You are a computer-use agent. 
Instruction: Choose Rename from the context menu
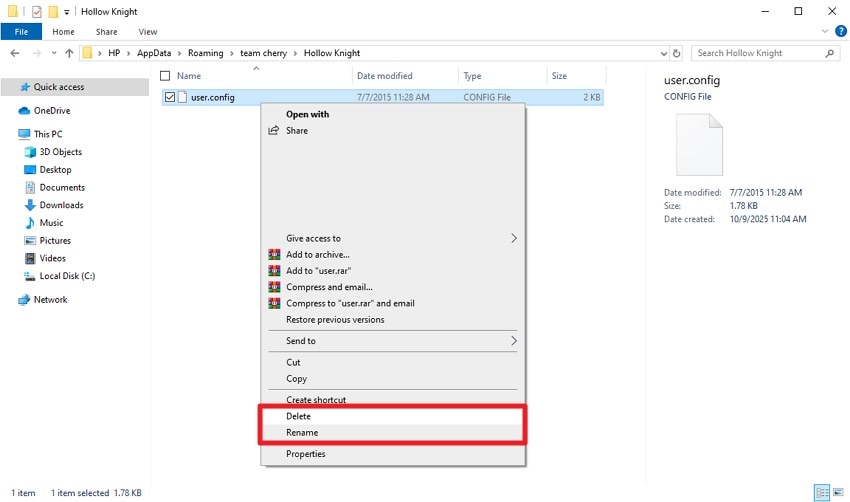click(393, 433)
